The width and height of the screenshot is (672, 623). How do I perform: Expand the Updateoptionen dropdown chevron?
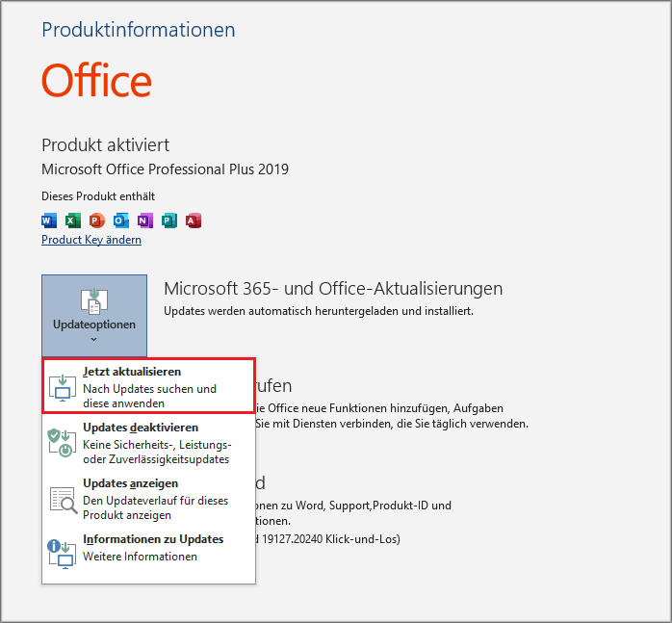coord(93,340)
